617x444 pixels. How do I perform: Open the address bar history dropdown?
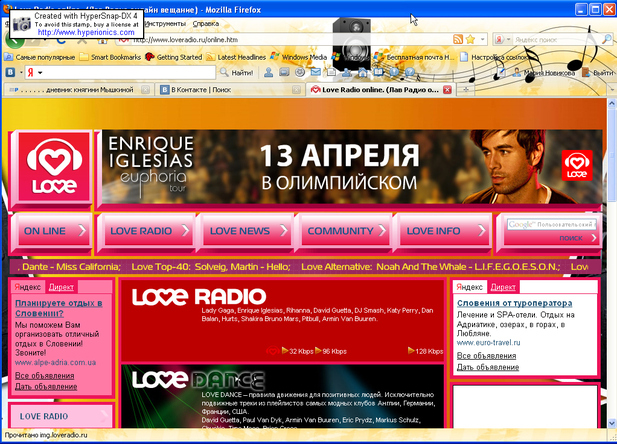click(482, 39)
